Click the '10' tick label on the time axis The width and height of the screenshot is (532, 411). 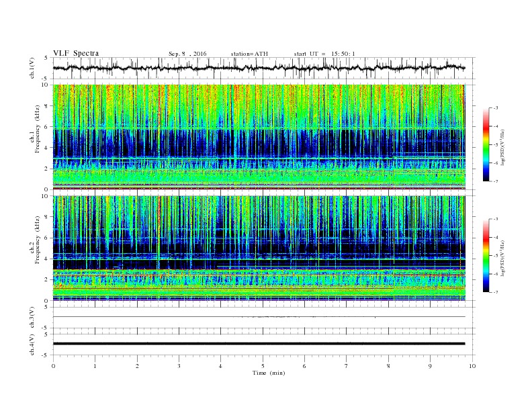coord(472,366)
